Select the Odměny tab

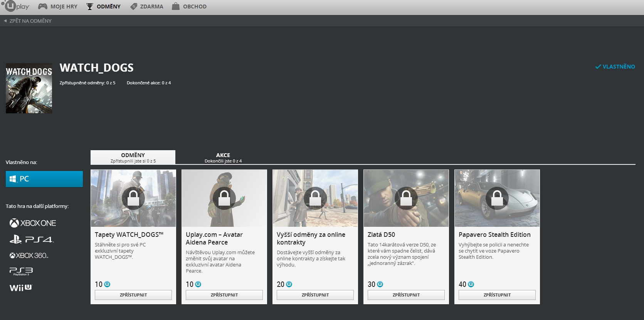tap(133, 157)
